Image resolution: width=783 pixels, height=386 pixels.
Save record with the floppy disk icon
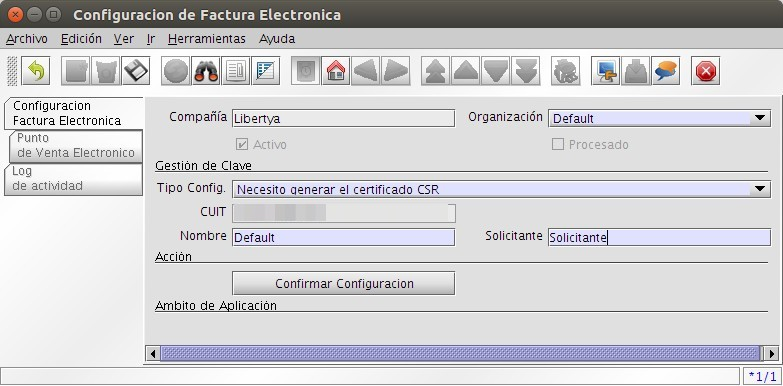coord(136,71)
